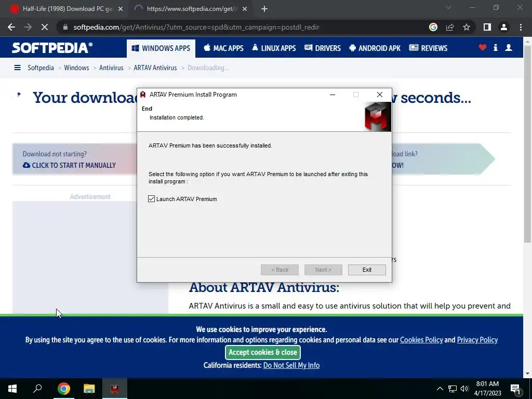Open the ANDROID APK section
Viewport: 532px width, 399px height.
click(375, 48)
